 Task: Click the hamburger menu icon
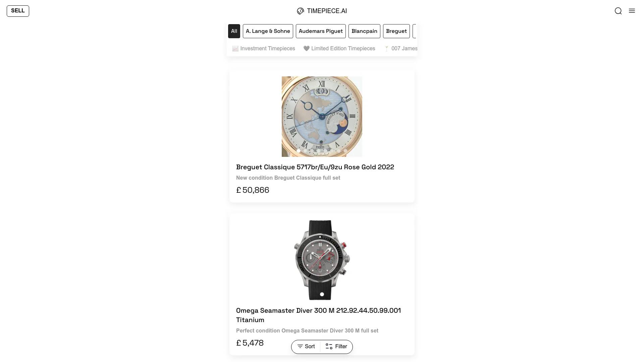[632, 11]
